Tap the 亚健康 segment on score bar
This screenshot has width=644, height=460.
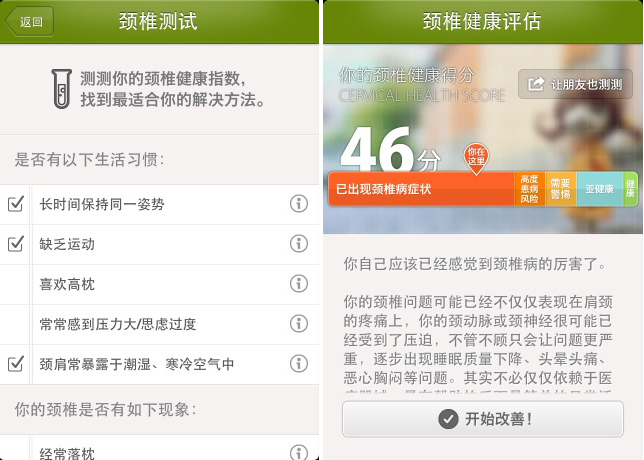[x=600, y=189]
